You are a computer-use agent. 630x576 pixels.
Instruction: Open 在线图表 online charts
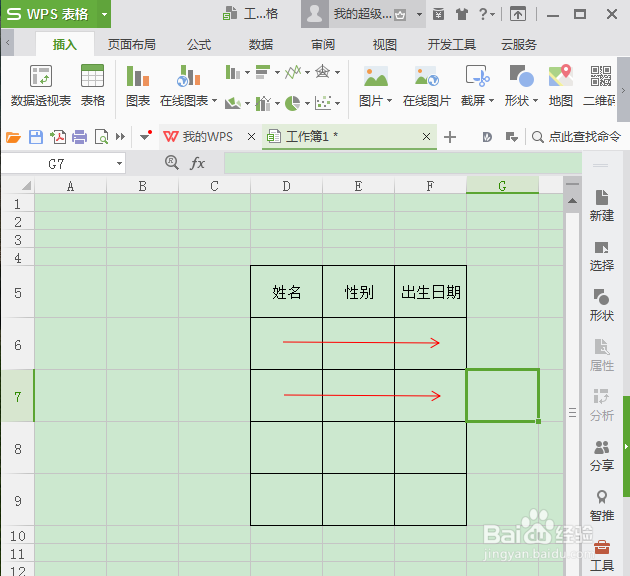(x=188, y=86)
